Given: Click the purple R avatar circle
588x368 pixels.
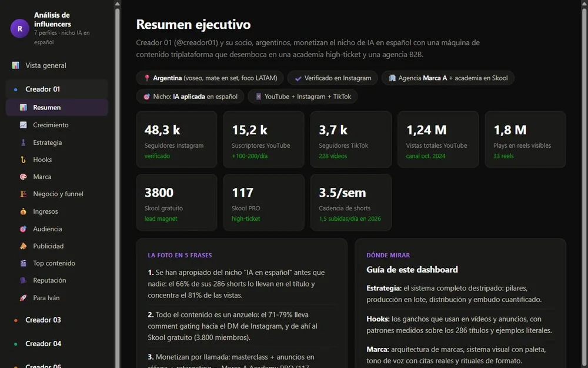Looking at the screenshot, I should pyautogui.click(x=20, y=28).
